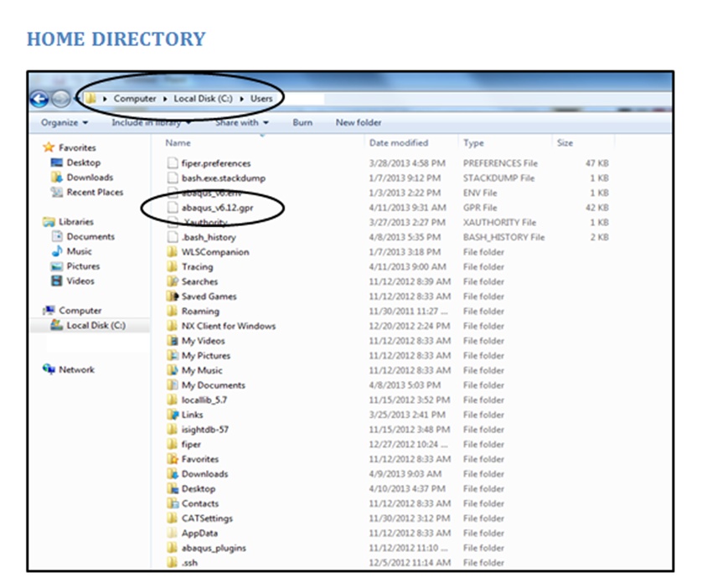Click the folder icon in address bar
702x588 pixels.
[90, 99]
